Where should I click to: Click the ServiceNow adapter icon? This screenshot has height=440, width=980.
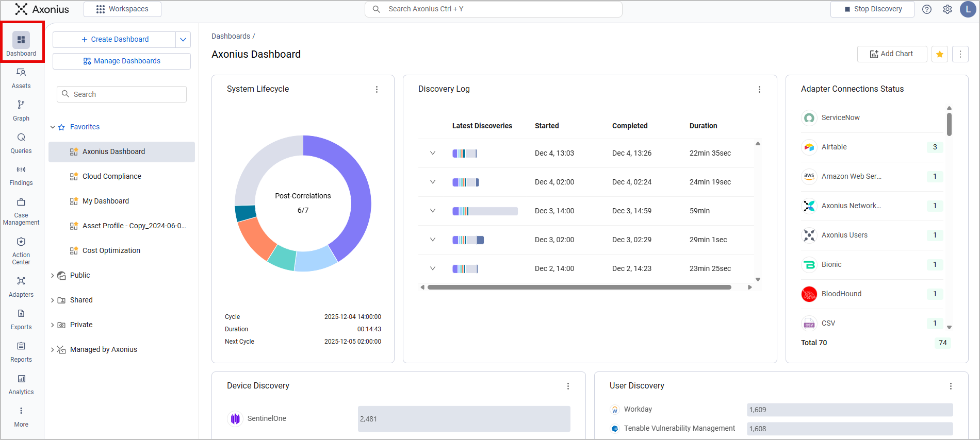click(x=809, y=118)
